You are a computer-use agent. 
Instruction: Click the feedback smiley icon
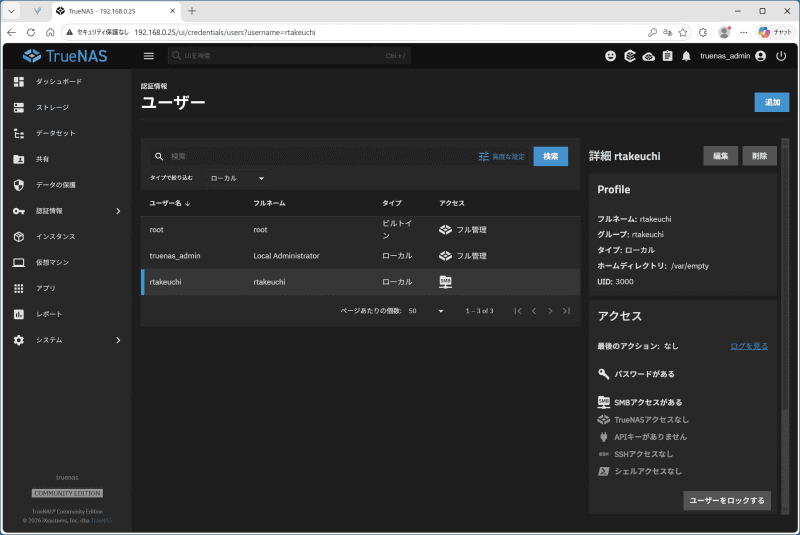[x=610, y=56]
